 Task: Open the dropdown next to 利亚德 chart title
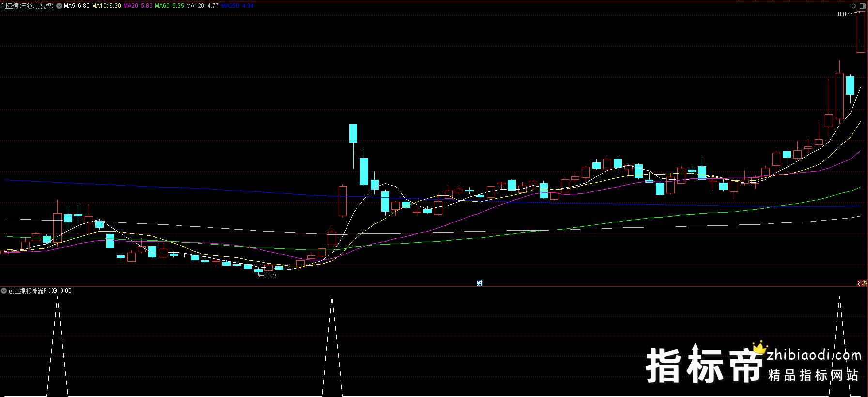(x=59, y=6)
